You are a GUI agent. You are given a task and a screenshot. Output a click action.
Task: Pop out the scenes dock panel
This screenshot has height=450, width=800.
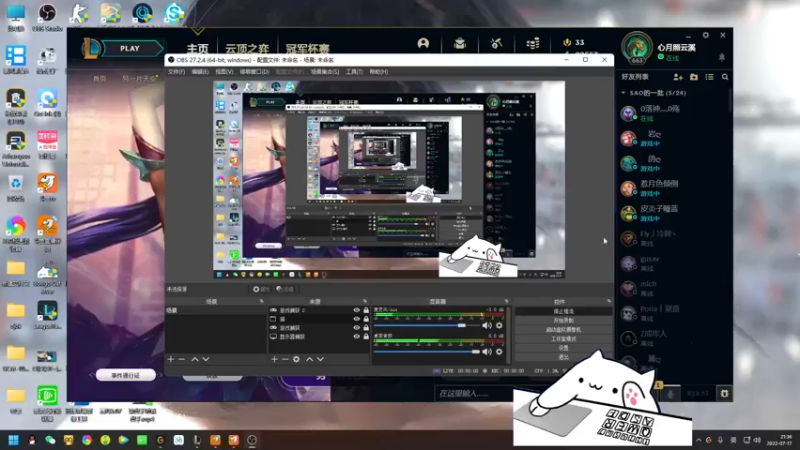pos(262,302)
